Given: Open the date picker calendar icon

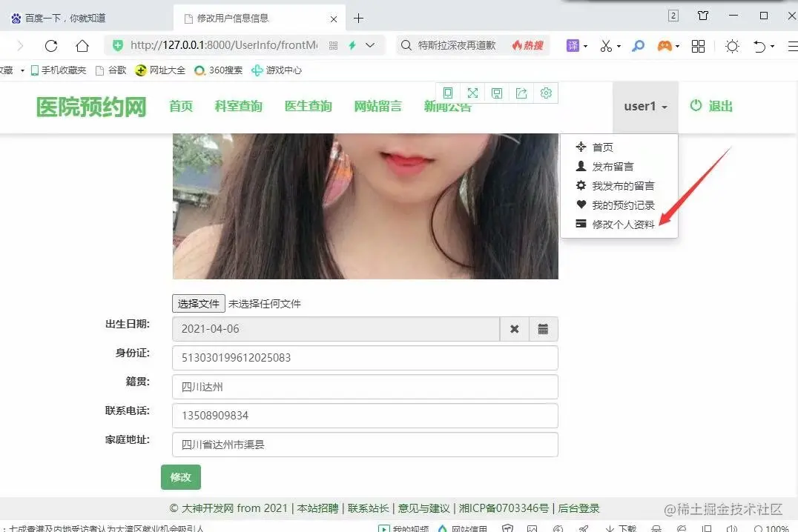Looking at the screenshot, I should [x=543, y=329].
